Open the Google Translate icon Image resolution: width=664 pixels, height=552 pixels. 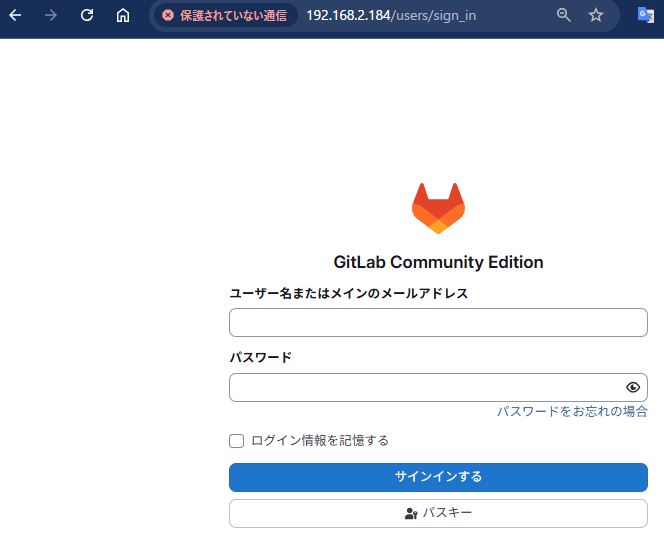[x=646, y=16]
